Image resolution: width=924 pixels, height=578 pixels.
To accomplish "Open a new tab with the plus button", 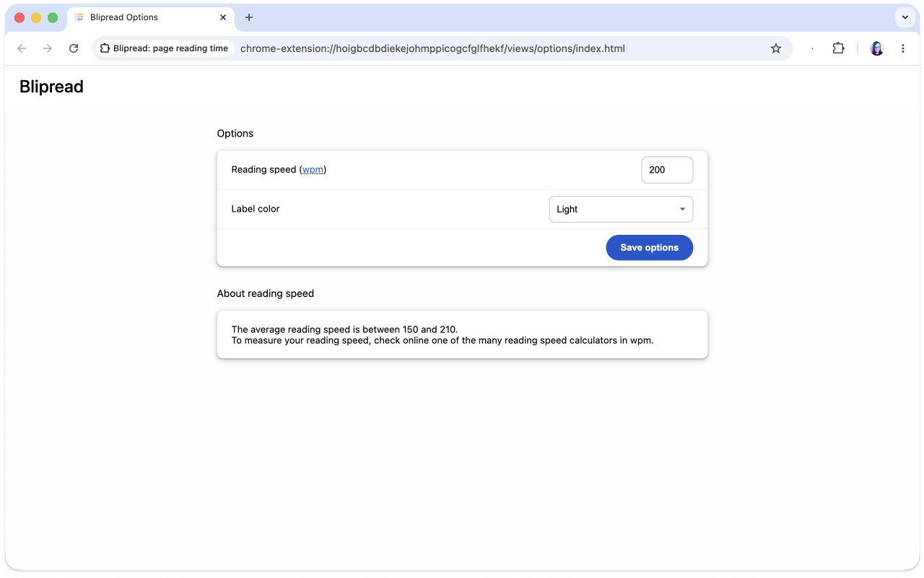I will (249, 17).
